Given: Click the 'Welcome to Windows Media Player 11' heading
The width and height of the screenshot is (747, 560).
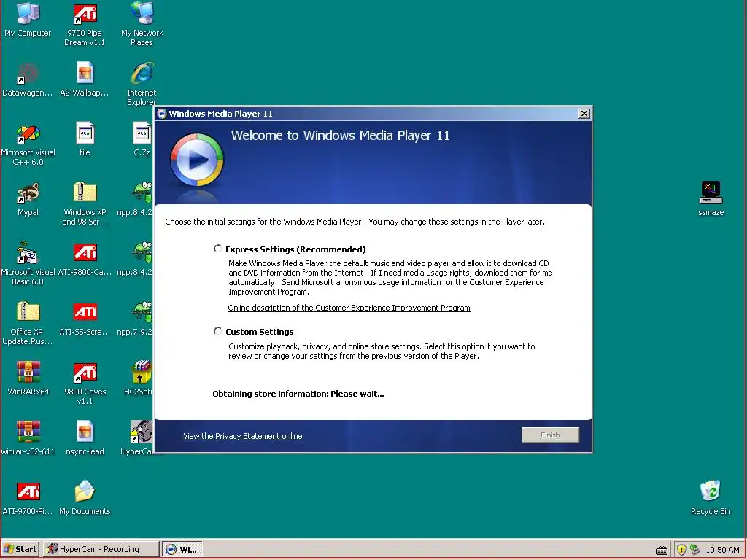Looking at the screenshot, I should click(340, 135).
